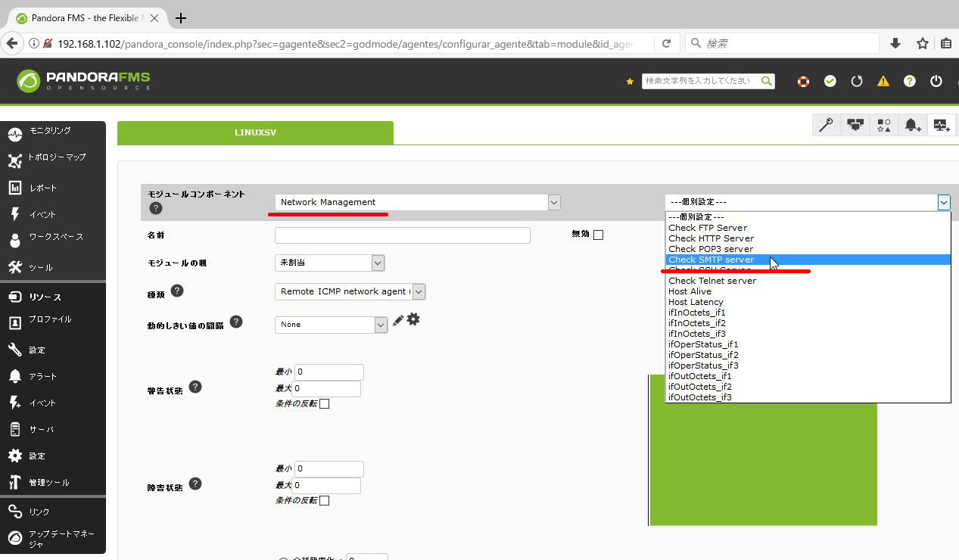Select Host Latency from the list
959x560 pixels.
(808, 302)
